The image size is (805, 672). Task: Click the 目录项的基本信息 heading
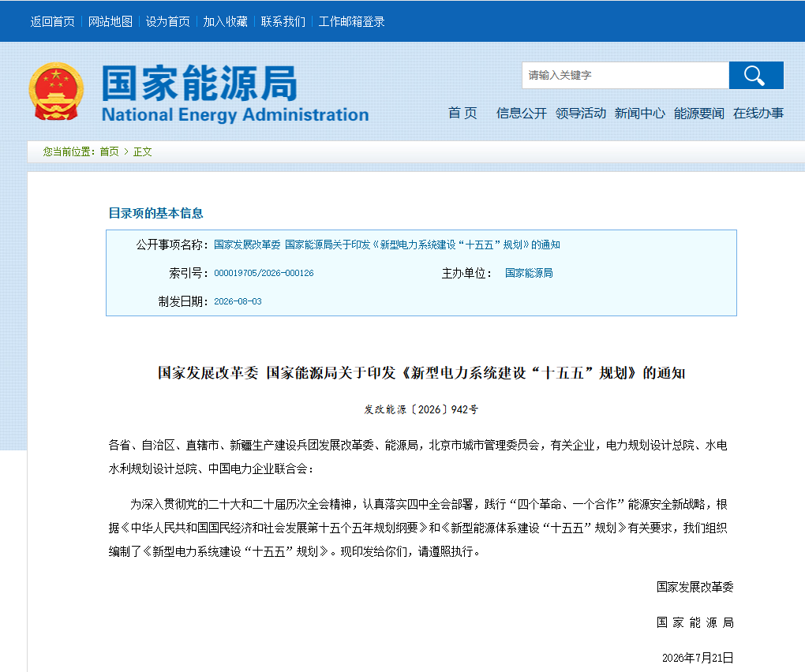point(155,213)
